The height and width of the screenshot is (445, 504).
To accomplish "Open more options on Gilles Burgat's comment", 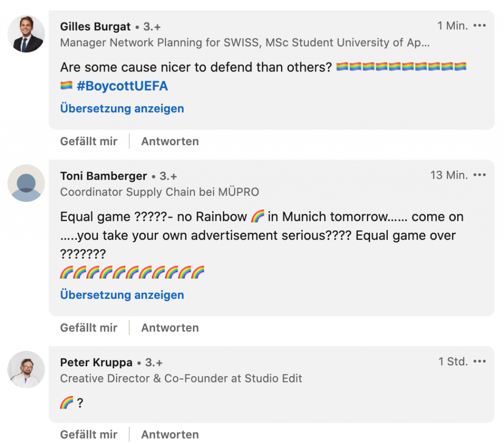I will coord(479,26).
